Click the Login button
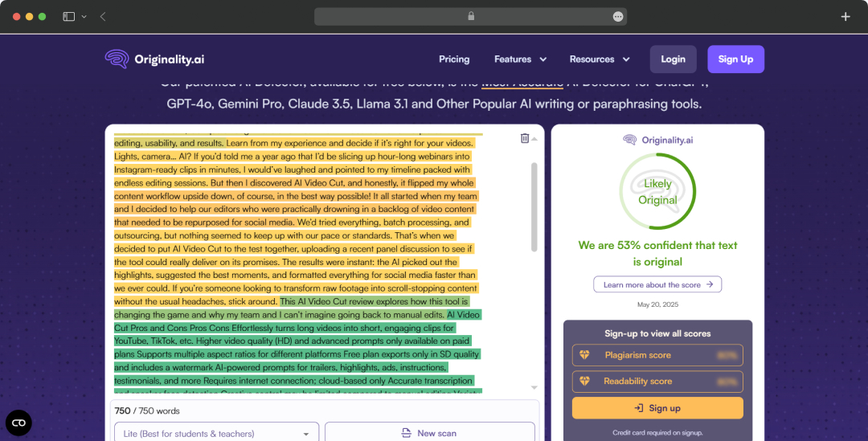 (674, 59)
